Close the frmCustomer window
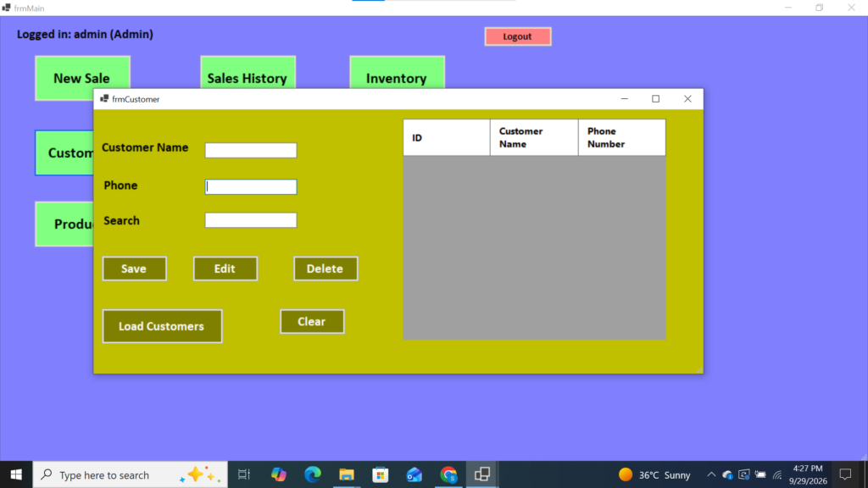Image resolution: width=868 pixels, height=488 pixels. [687, 98]
